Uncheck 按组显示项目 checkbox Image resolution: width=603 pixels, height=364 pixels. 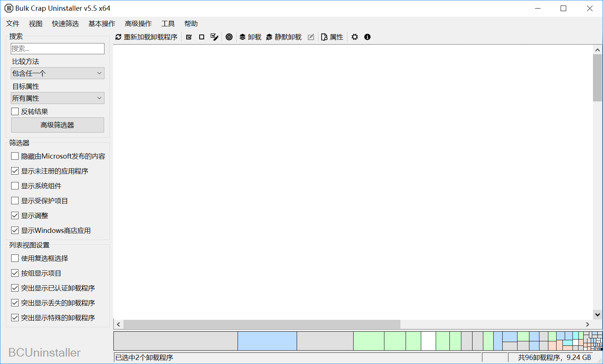15,273
